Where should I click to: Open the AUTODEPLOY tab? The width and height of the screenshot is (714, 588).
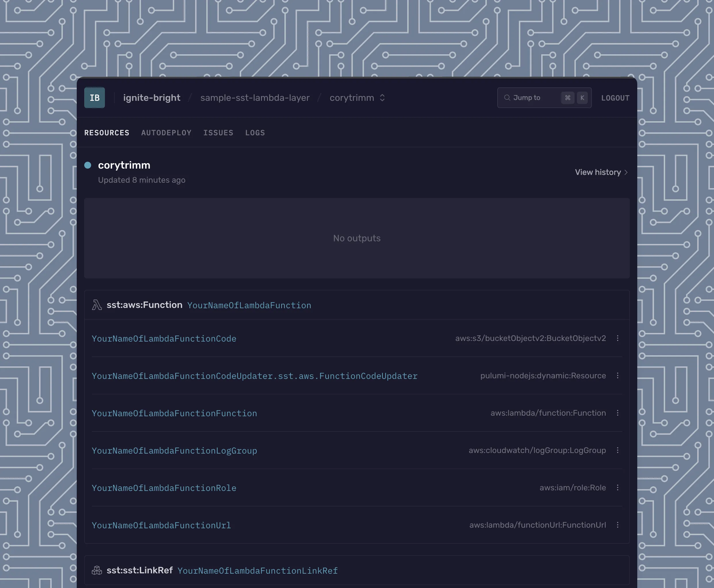coord(166,133)
